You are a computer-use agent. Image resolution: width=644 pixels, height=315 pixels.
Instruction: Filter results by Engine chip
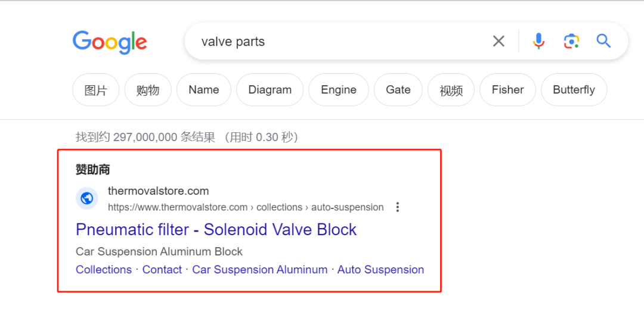click(339, 90)
